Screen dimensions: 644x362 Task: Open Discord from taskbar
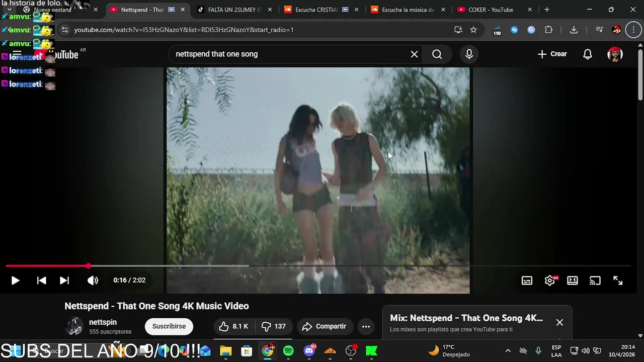(x=309, y=351)
